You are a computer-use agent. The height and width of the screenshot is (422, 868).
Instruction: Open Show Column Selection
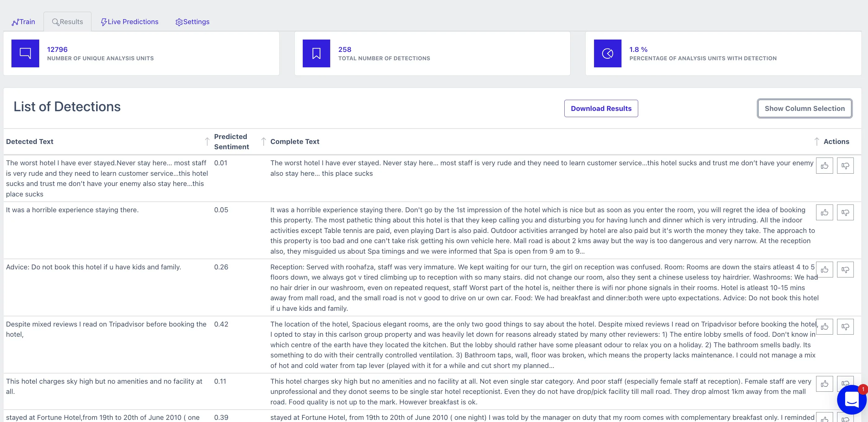click(x=805, y=108)
